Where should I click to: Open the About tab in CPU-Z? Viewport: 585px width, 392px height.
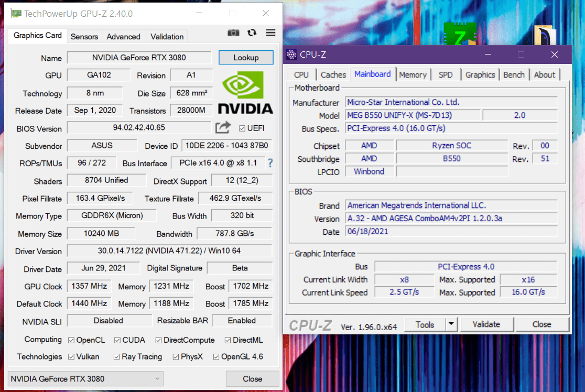[544, 74]
